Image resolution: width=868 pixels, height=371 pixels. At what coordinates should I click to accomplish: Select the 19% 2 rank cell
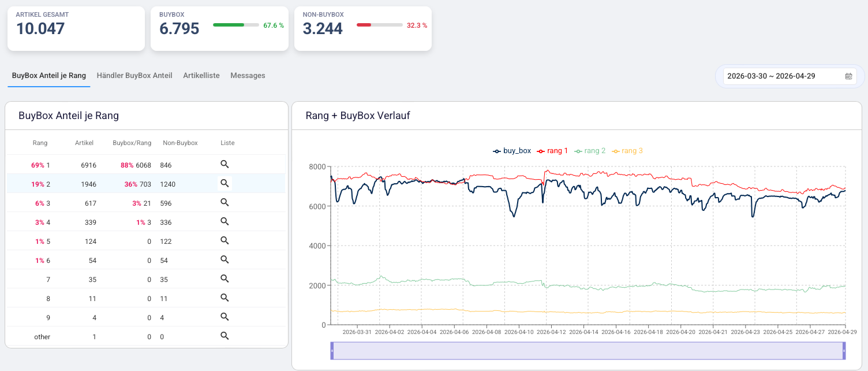[x=40, y=184]
